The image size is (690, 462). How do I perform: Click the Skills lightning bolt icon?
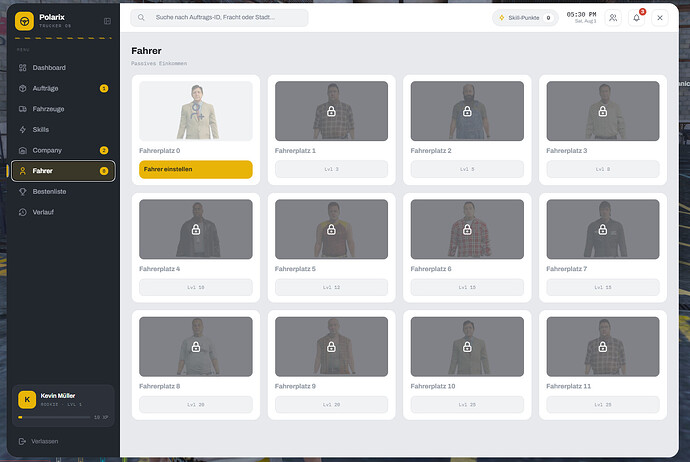pyautogui.click(x=23, y=129)
